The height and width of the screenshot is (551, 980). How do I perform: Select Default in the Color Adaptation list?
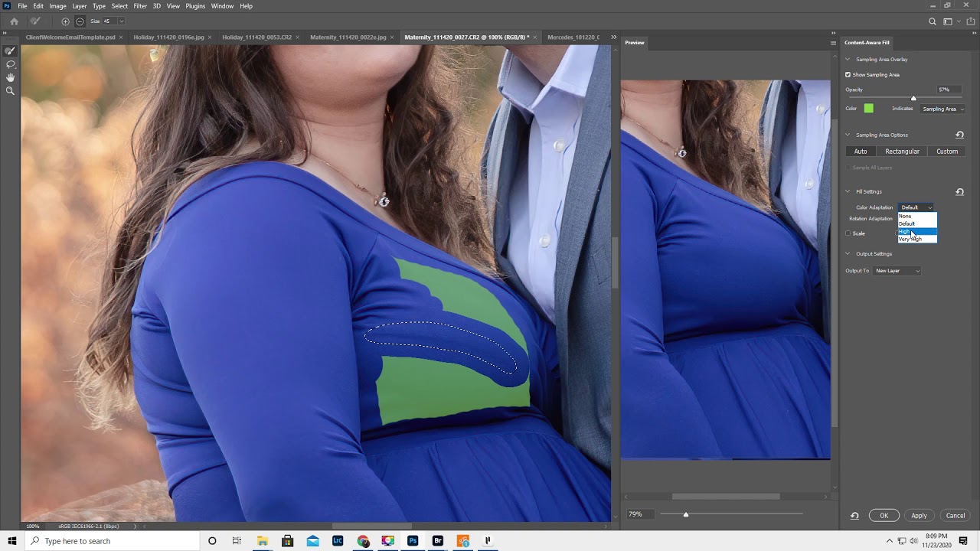click(x=917, y=223)
